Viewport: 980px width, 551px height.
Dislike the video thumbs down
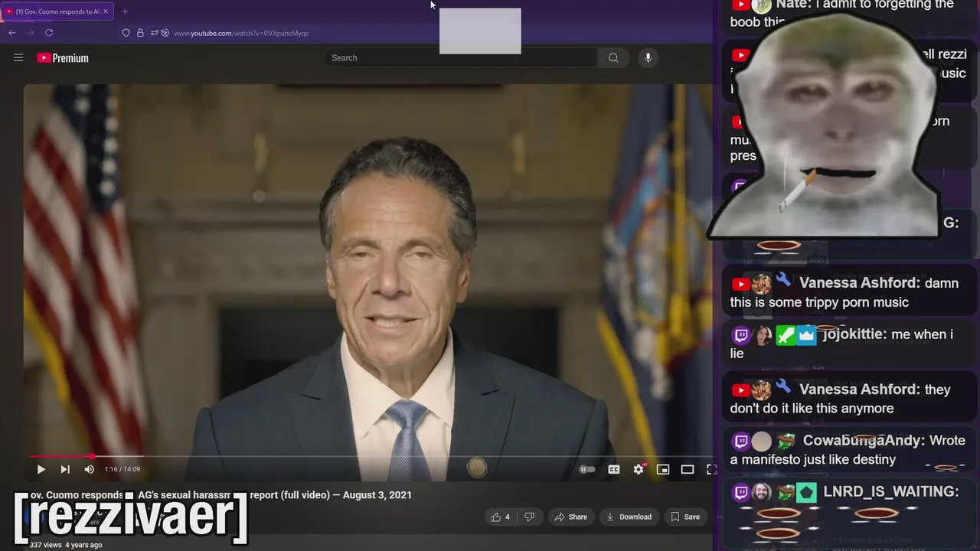[529, 517]
